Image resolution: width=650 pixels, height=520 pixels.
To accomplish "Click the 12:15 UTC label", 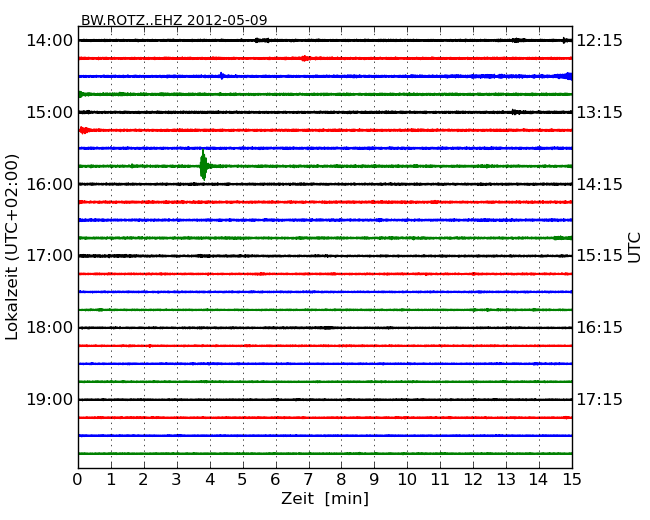I will click(600, 41).
